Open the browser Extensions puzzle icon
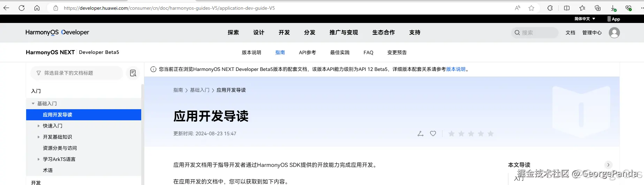 550,8
